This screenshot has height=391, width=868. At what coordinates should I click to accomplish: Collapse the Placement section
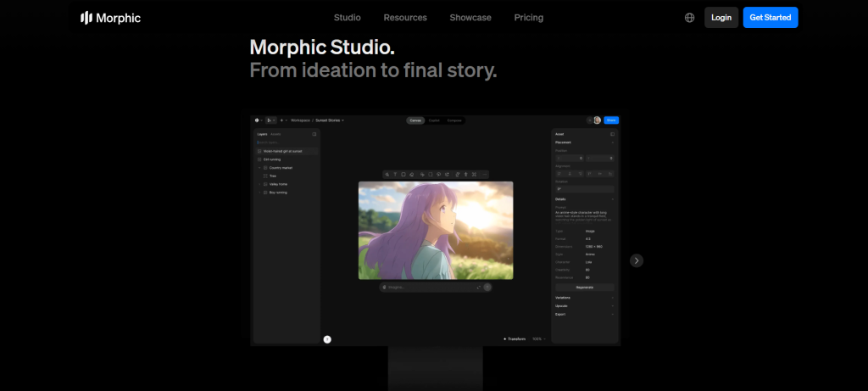pyautogui.click(x=612, y=142)
